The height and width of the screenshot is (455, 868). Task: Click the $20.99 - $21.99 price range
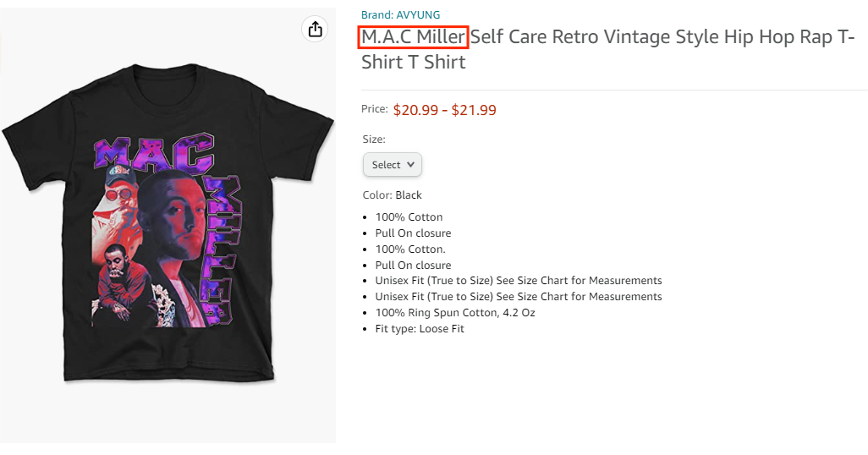[444, 110]
